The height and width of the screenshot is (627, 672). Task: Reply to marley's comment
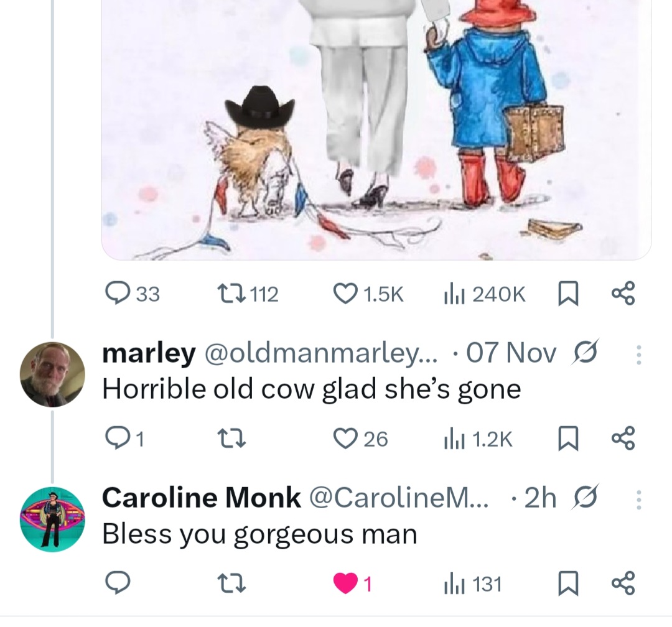click(x=116, y=439)
